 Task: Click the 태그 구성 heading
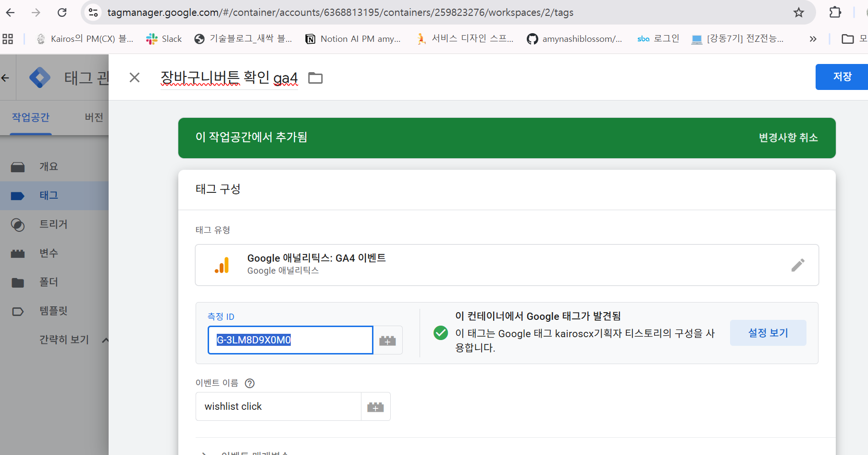coord(218,189)
